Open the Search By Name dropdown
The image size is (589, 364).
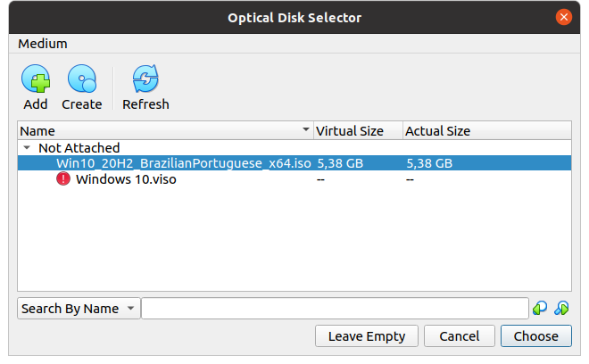click(79, 309)
